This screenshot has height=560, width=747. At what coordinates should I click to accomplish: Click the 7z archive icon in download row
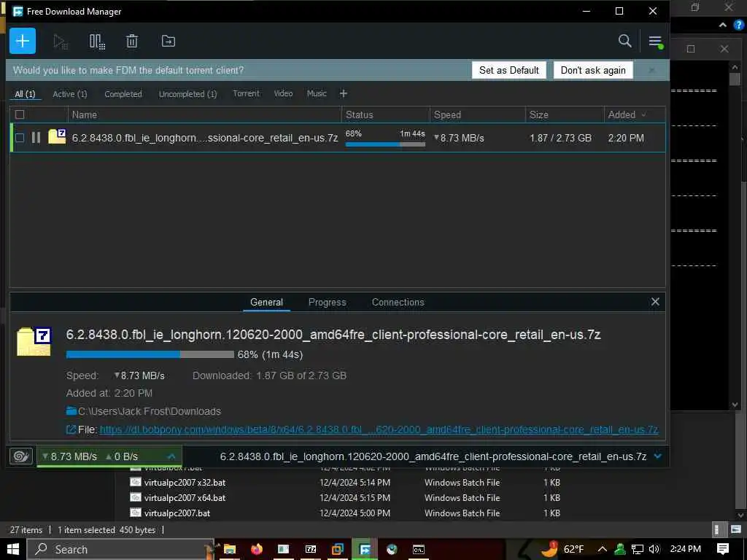click(57, 137)
